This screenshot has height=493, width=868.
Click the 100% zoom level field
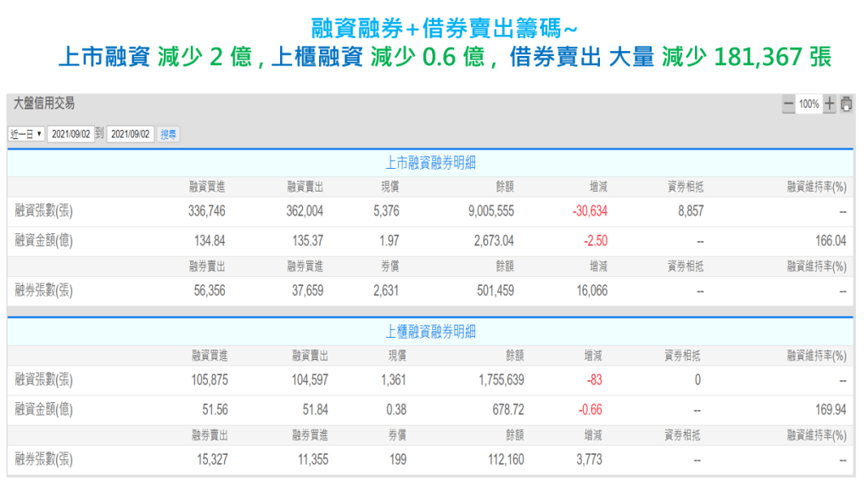[x=809, y=104]
